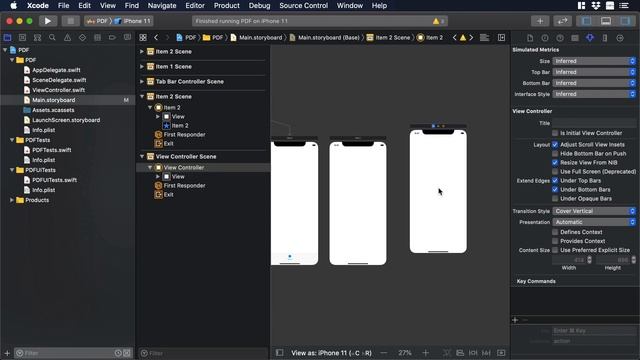Uncheck Resize View From NIB

[x=555, y=162]
